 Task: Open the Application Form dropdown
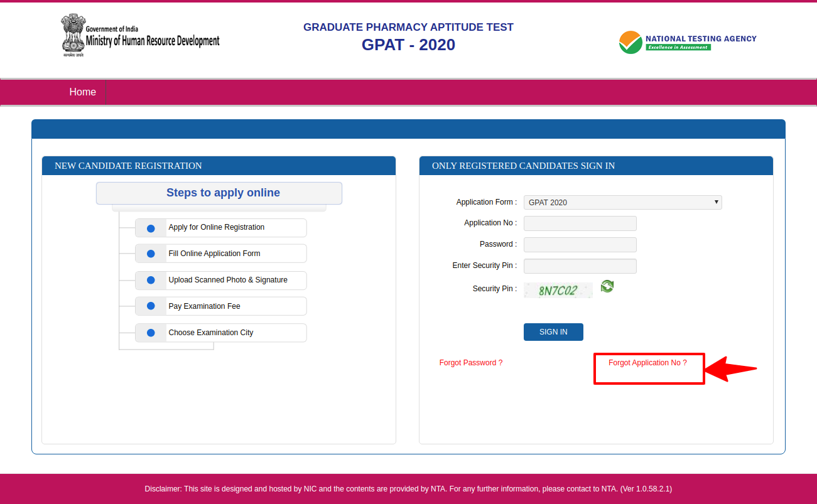click(623, 202)
